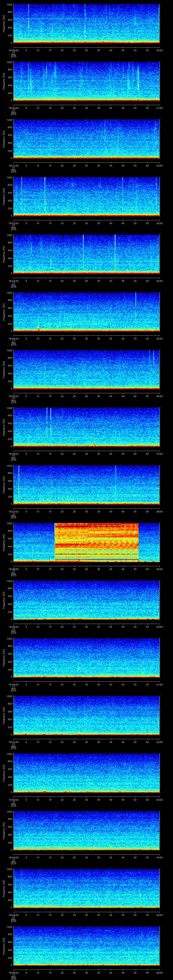Click the spectrogram panel starting at 18:39:00
Viewport: 173px width, 980px height.
86,600
